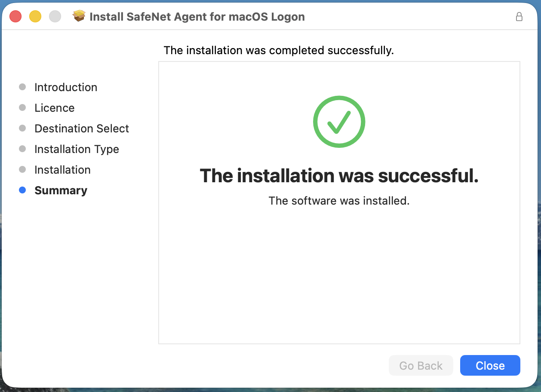Click the grey bullet beside Introduction
Viewport: 541px width, 392px height.
(23, 87)
